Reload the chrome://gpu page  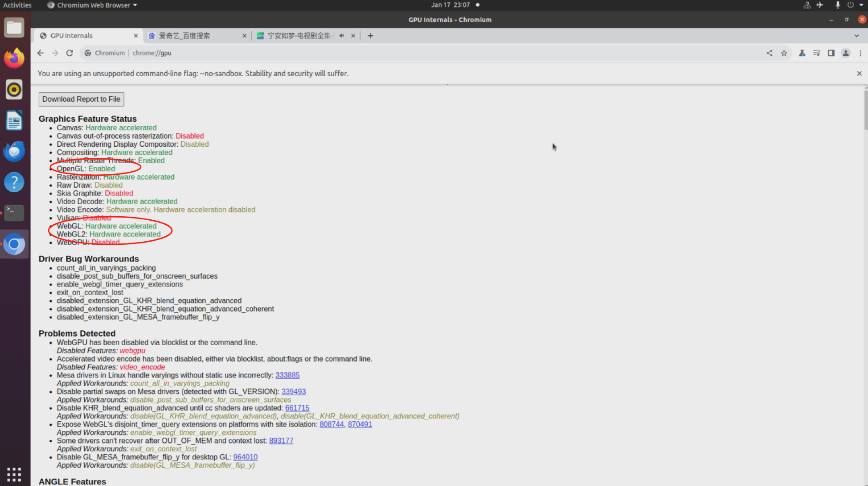coord(70,53)
